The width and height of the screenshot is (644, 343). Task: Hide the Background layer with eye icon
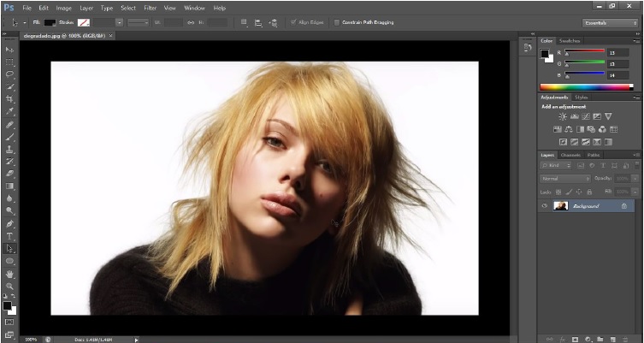(545, 206)
